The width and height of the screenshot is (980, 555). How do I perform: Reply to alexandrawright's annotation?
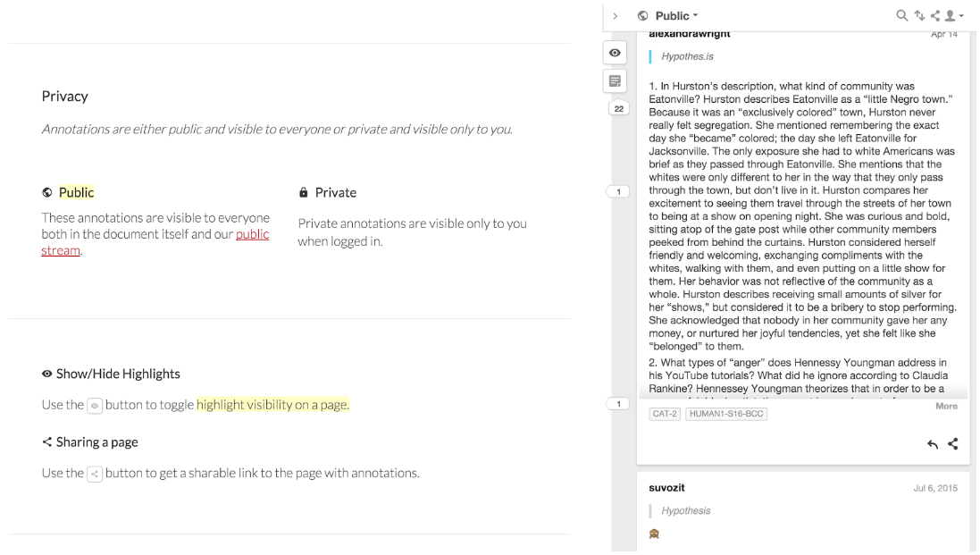point(933,443)
